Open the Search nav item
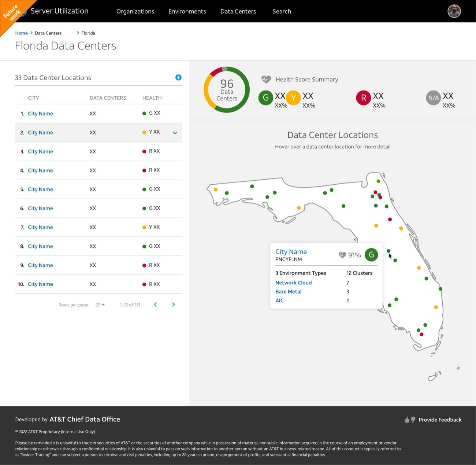The image size is (476, 465). coord(282,11)
